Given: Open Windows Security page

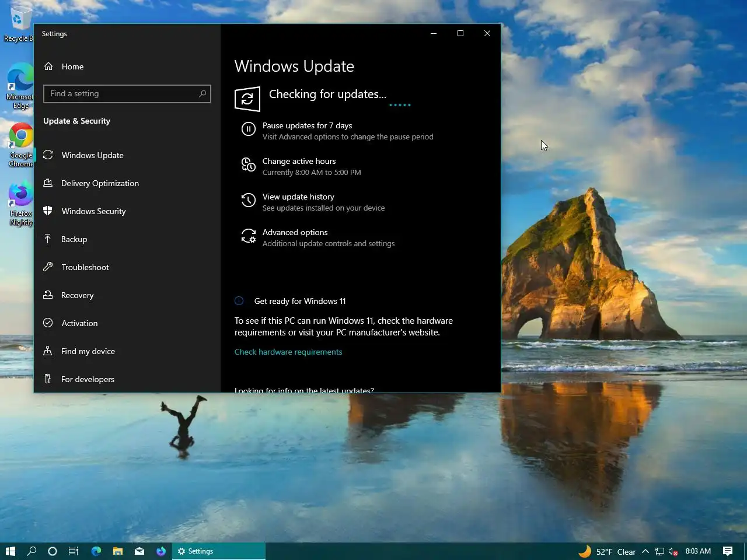Looking at the screenshot, I should tap(127, 211).
